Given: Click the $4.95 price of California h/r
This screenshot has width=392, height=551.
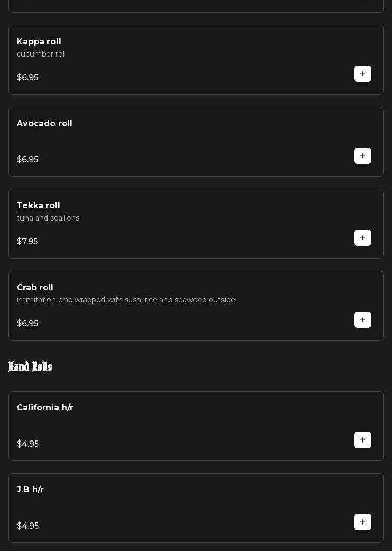Looking at the screenshot, I should point(27,444).
